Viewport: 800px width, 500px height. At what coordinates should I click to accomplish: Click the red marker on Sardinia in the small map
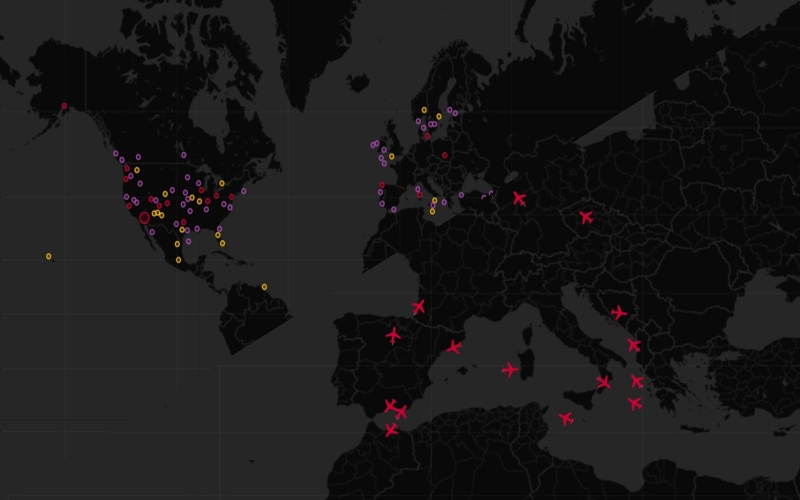coord(419,195)
